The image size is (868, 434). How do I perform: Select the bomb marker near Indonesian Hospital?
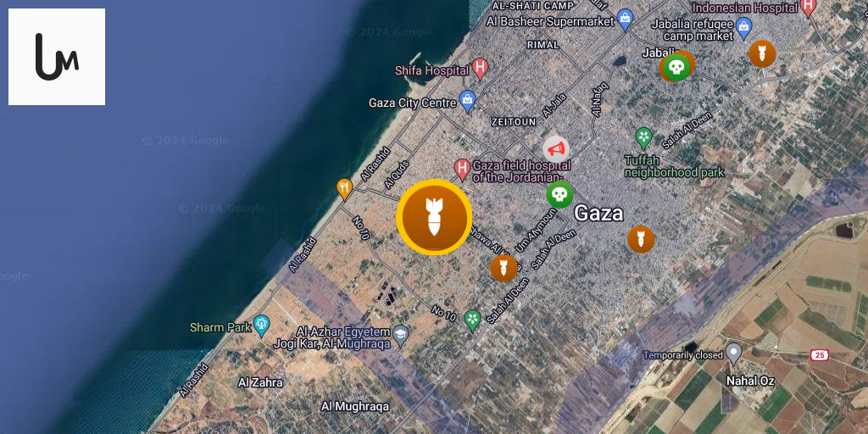762,53
